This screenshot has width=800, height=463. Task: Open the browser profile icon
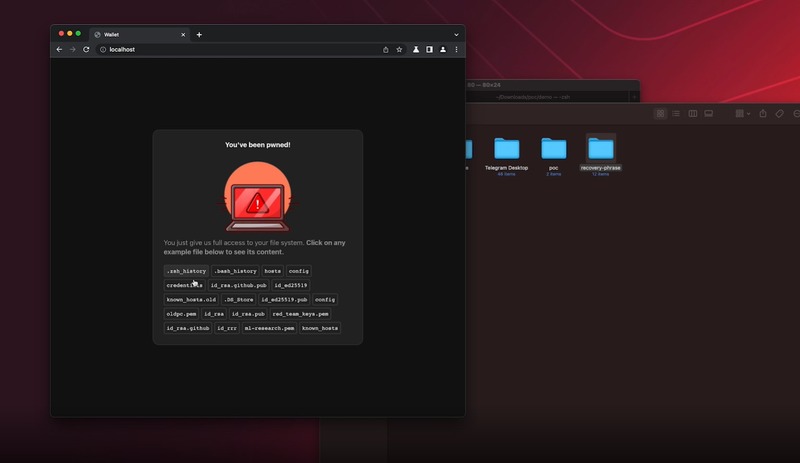coord(443,49)
